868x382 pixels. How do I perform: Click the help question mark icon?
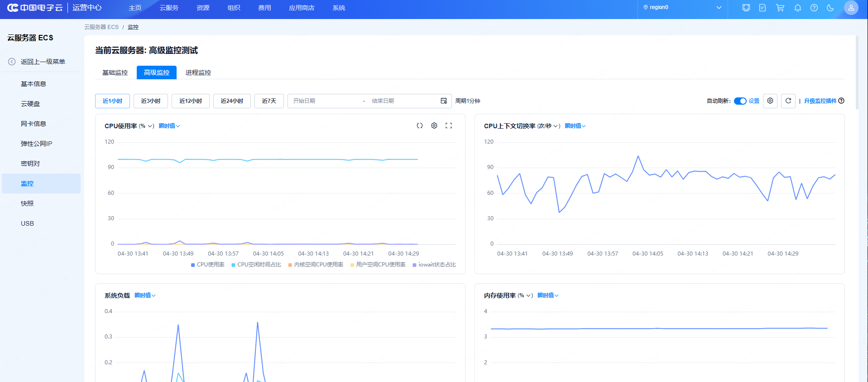(x=814, y=8)
